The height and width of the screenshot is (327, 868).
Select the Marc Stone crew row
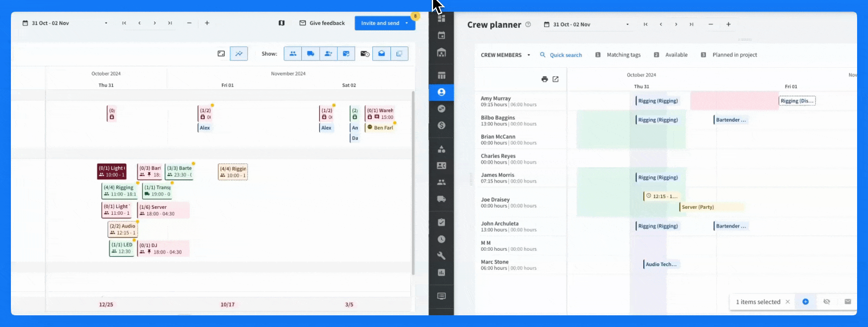[521, 265]
